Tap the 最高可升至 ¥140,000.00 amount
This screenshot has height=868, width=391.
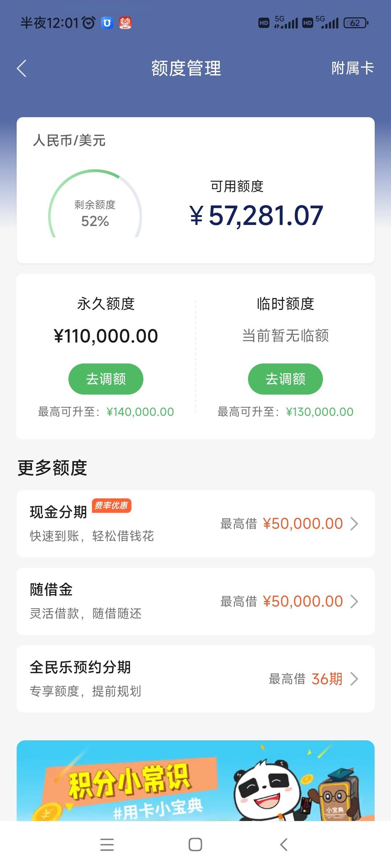[140, 412]
